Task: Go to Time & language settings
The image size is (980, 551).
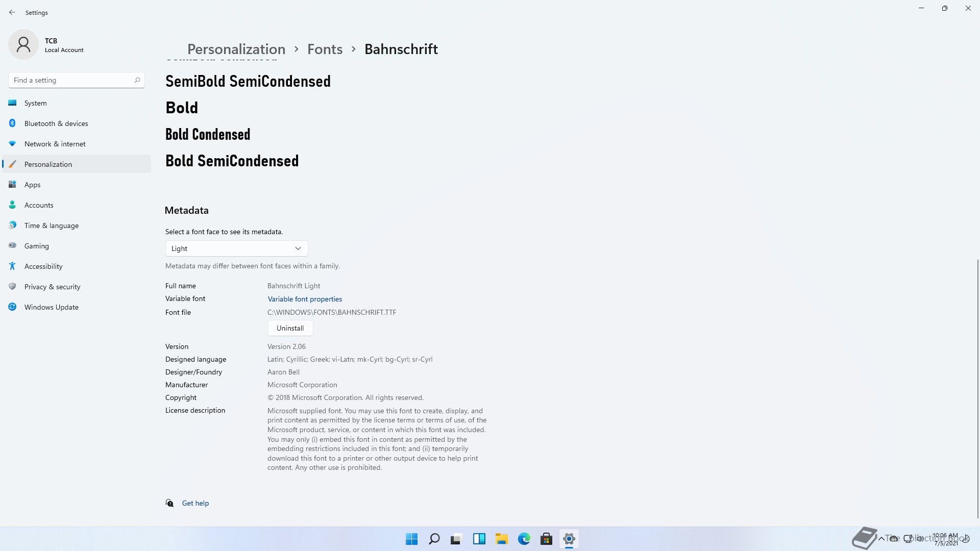Action: coord(77,226)
